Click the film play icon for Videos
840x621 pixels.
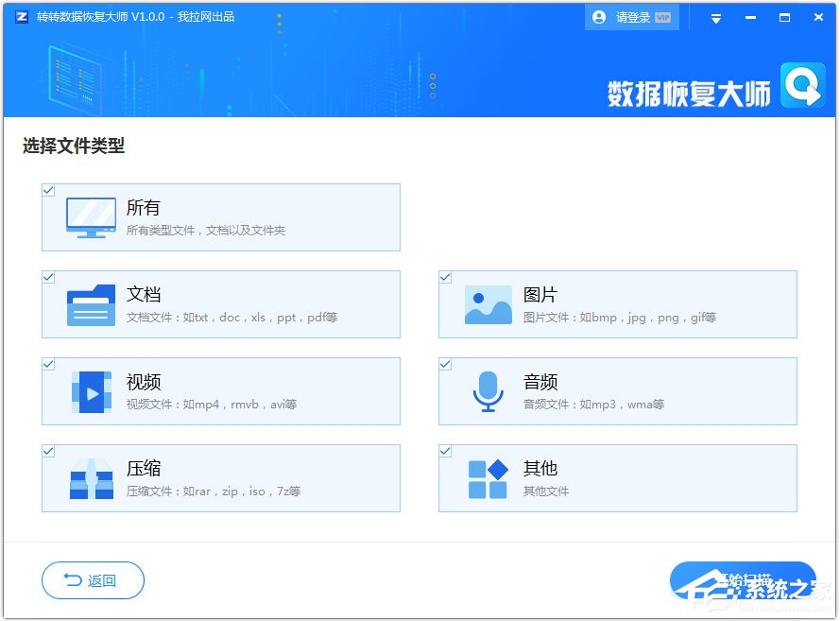click(91, 391)
